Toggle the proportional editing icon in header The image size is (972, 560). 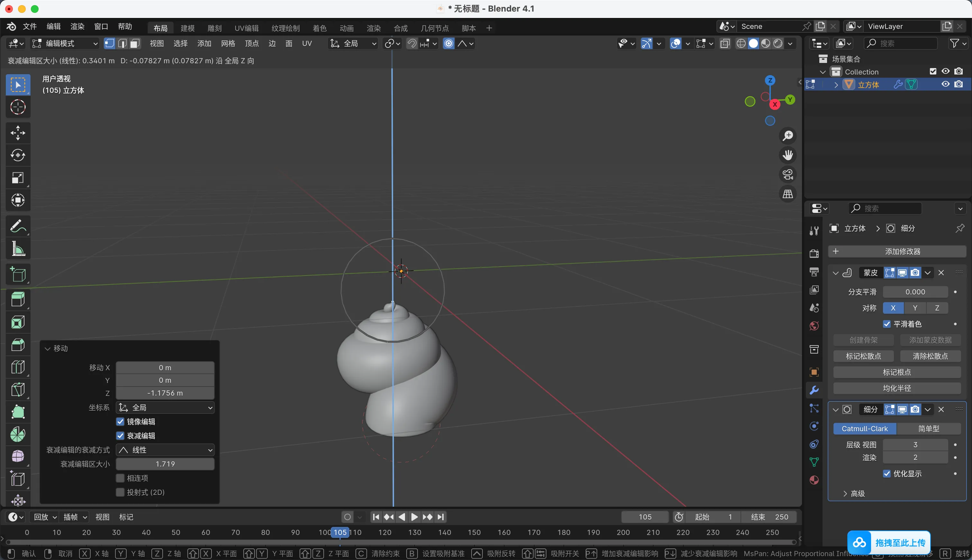pyautogui.click(x=448, y=43)
